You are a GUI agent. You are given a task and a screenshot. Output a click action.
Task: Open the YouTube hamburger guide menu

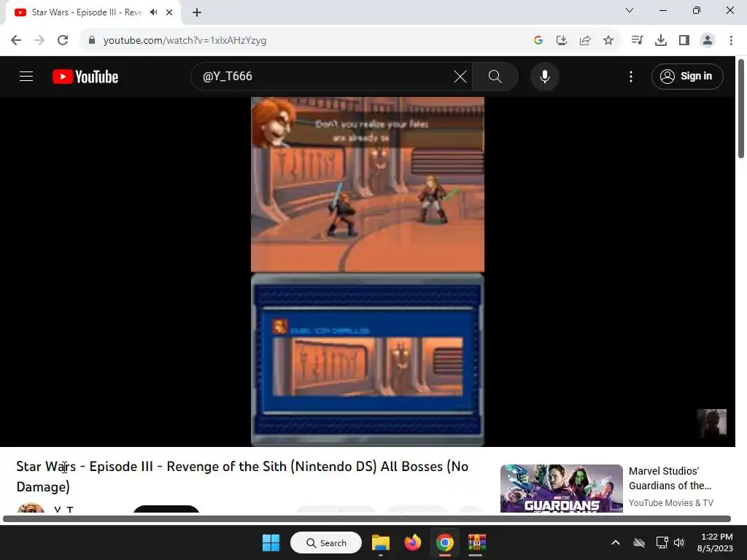(26, 76)
